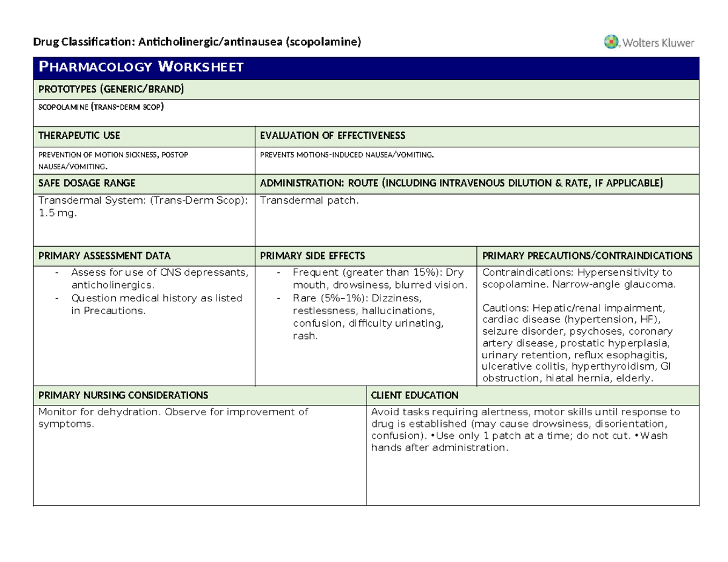Select the Therapeutic Use header
Screen dimensions: 728x562
coord(79,135)
